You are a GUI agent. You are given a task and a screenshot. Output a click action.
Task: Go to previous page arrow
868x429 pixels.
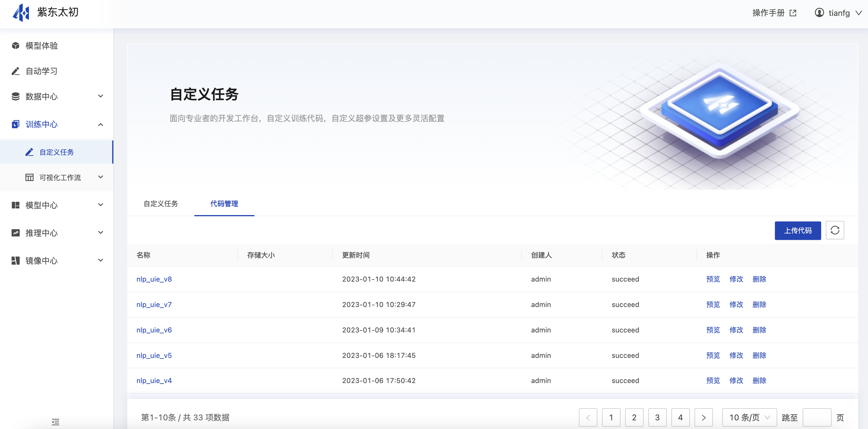[x=588, y=417]
